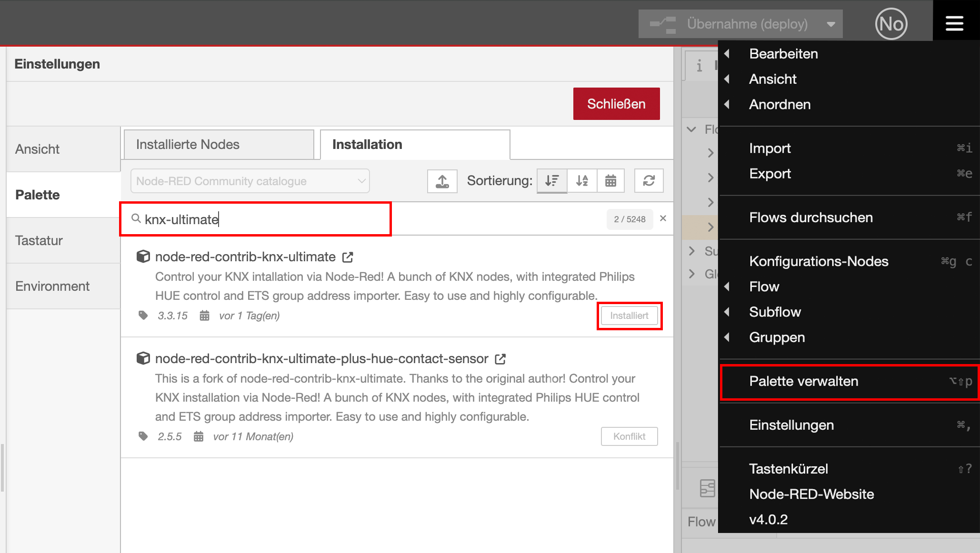
Task: Select Palette settings category
Action: (x=63, y=195)
